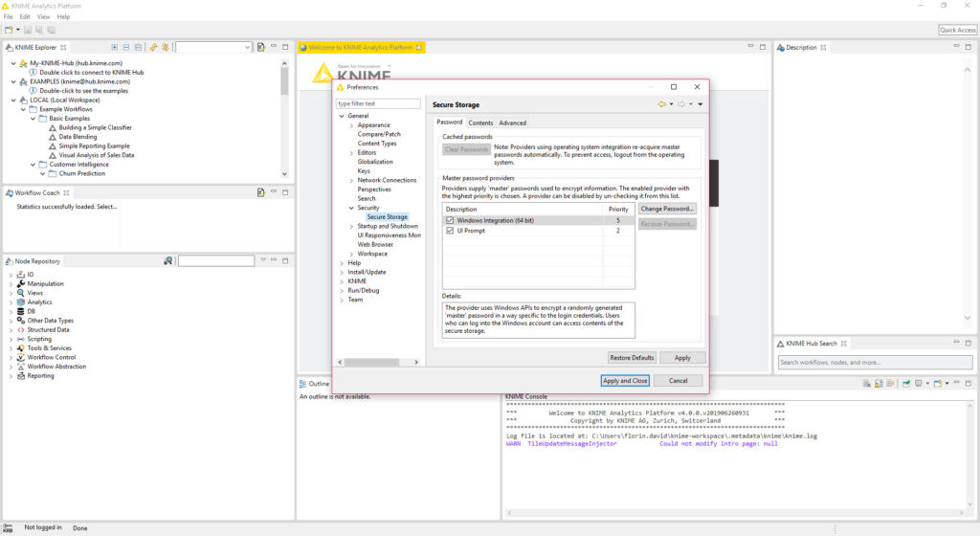Collapse the Security preferences node
Image resolution: width=980 pixels, height=536 pixels.
(351, 208)
